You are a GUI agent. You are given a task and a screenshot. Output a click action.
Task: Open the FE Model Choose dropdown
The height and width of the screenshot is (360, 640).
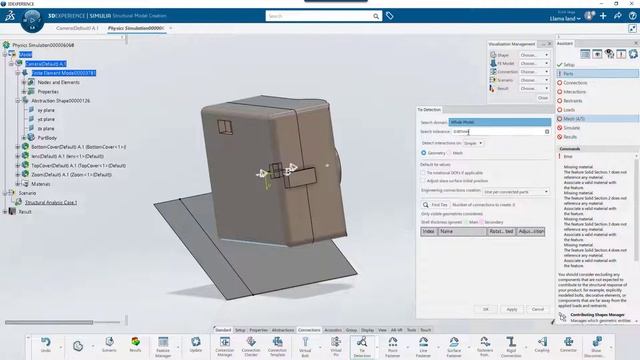[534, 63]
